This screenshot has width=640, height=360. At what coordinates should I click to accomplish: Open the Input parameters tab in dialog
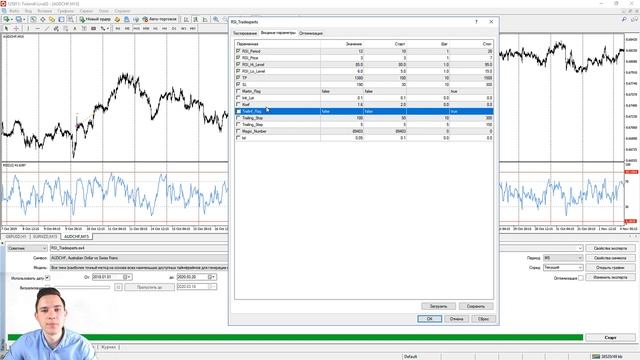[x=278, y=33]
